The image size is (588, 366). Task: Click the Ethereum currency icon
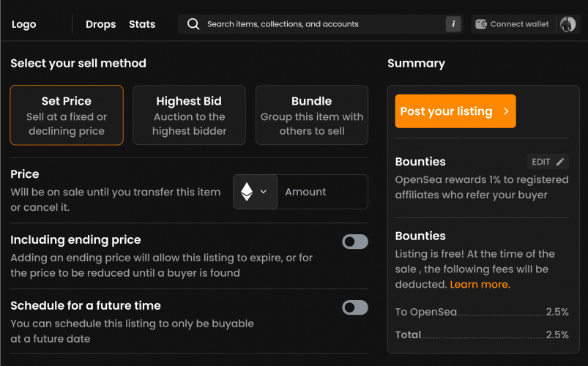[246, 192]
